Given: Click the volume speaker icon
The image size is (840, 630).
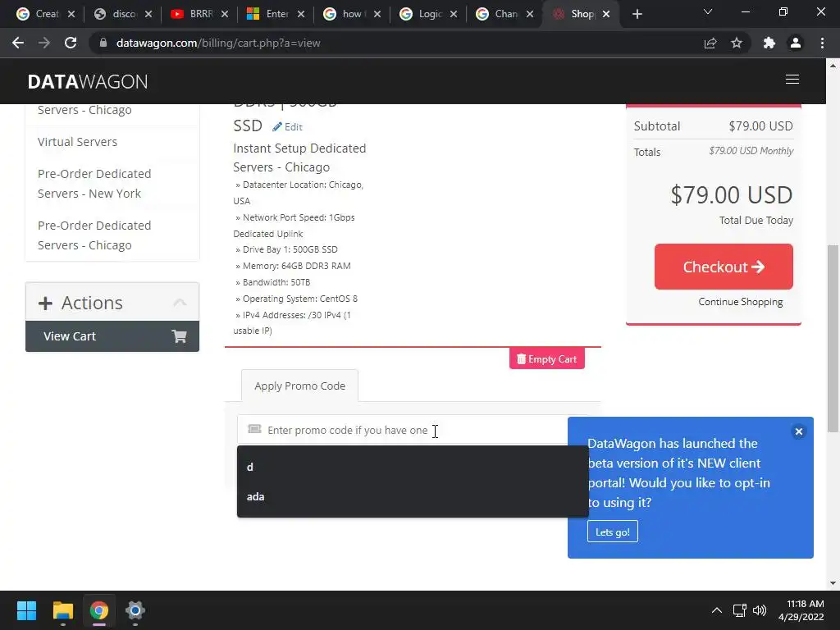Looking at the screenshot, I should [759, 610].
